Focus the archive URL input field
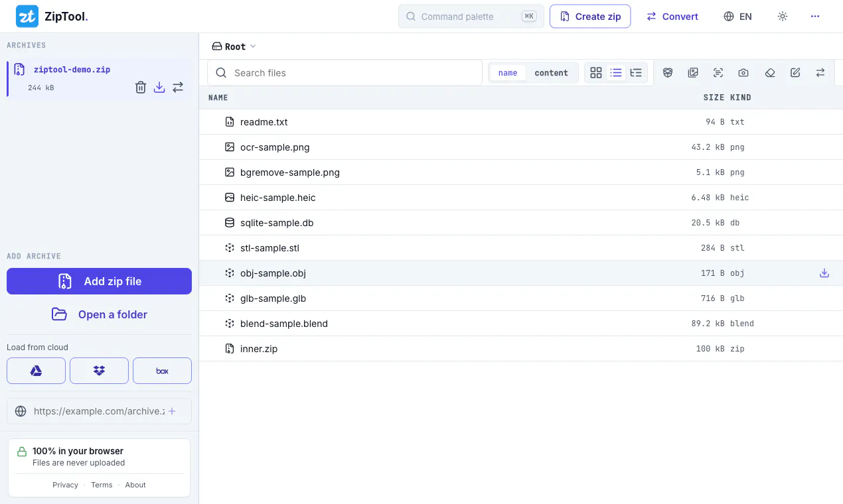Image resolution: width=843 pixels, height=504 pixels. pos(98,411)
